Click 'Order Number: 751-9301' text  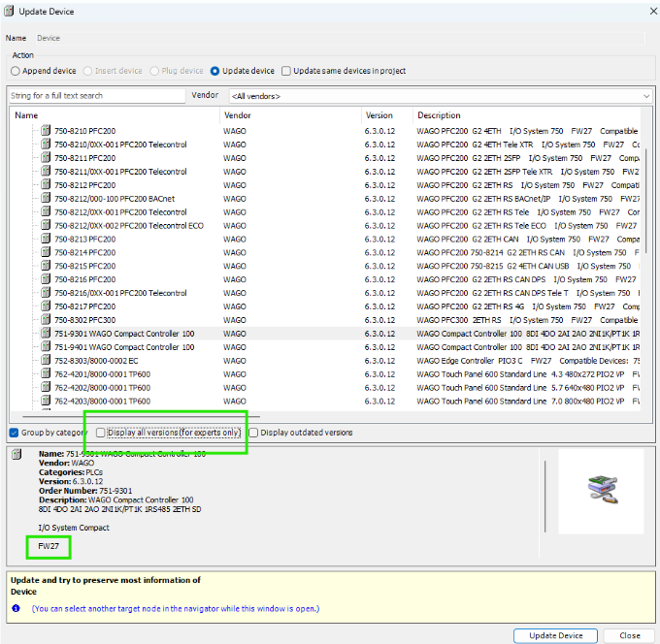[85, 491]
